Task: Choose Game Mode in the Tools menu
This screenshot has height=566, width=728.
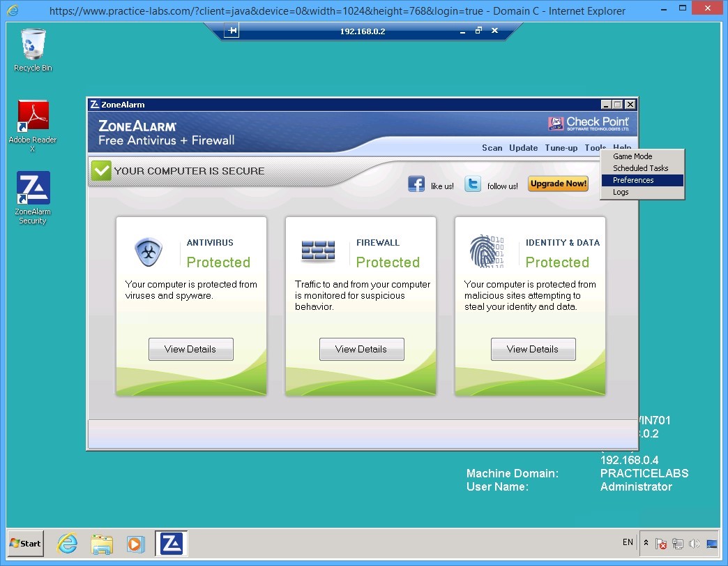Action: (x=632, y=156)
